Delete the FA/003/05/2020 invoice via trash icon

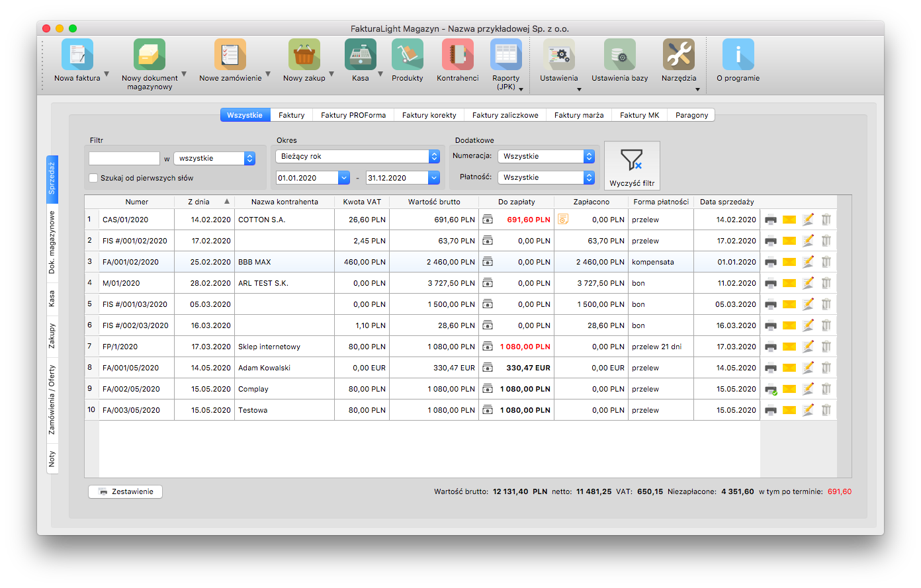(826, 410)
